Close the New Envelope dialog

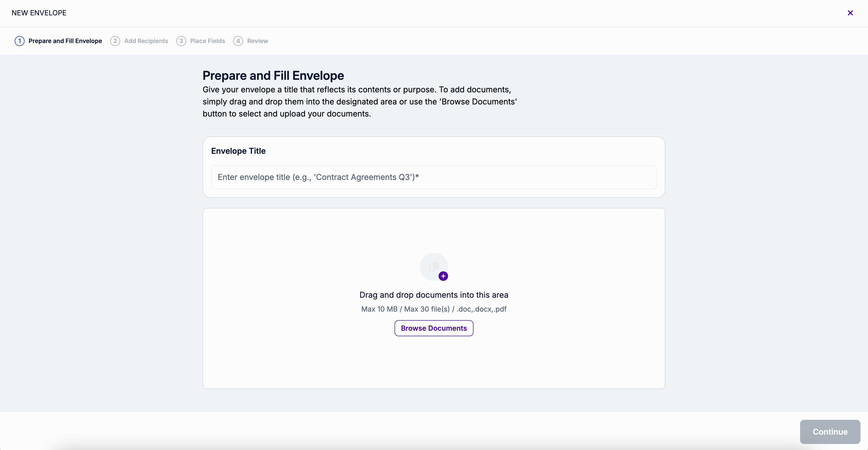point(850,13)
